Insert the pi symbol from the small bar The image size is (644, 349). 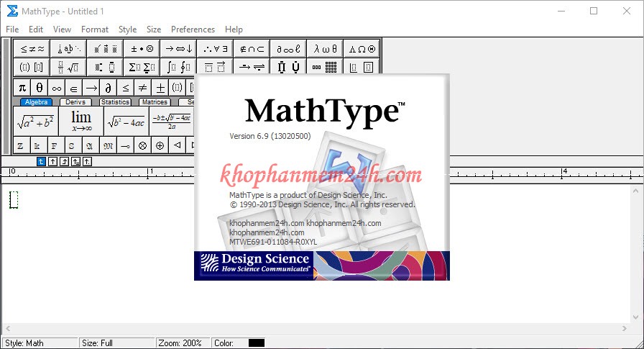click(22, 88)
